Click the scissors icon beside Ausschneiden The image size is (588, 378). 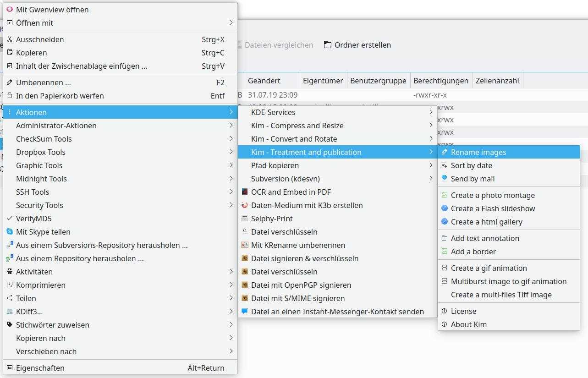[10, 39]
